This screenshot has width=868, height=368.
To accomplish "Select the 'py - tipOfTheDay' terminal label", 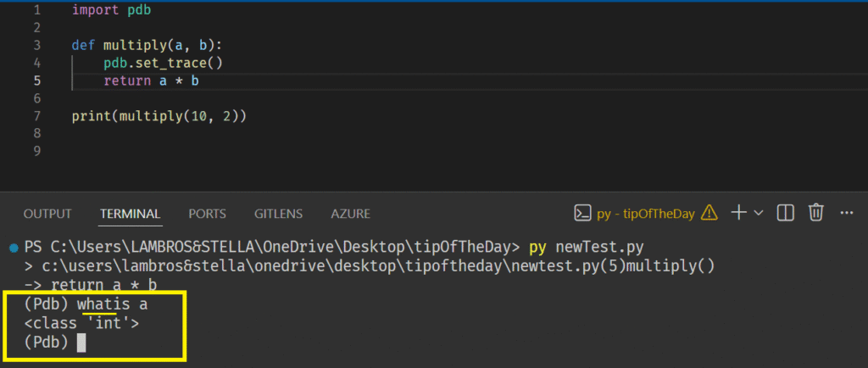I will pyautogui.click(x=646, y=214).
